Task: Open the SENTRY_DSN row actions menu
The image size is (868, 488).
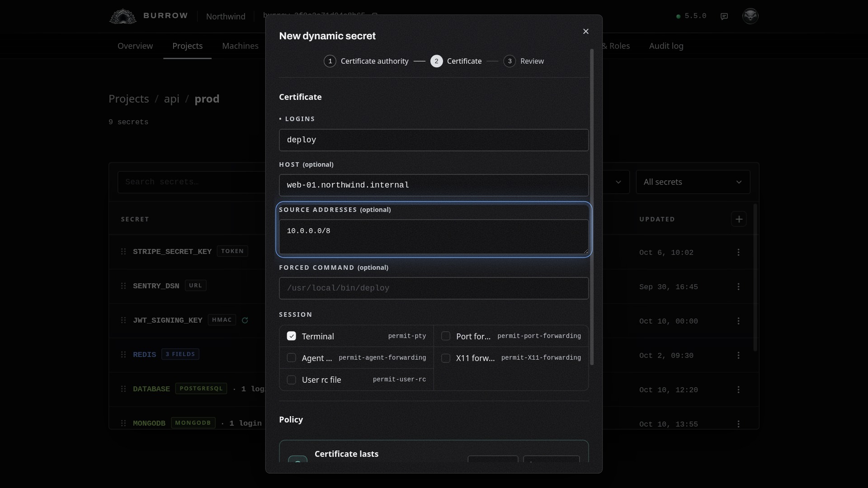Action: click(x=739, y=286)
